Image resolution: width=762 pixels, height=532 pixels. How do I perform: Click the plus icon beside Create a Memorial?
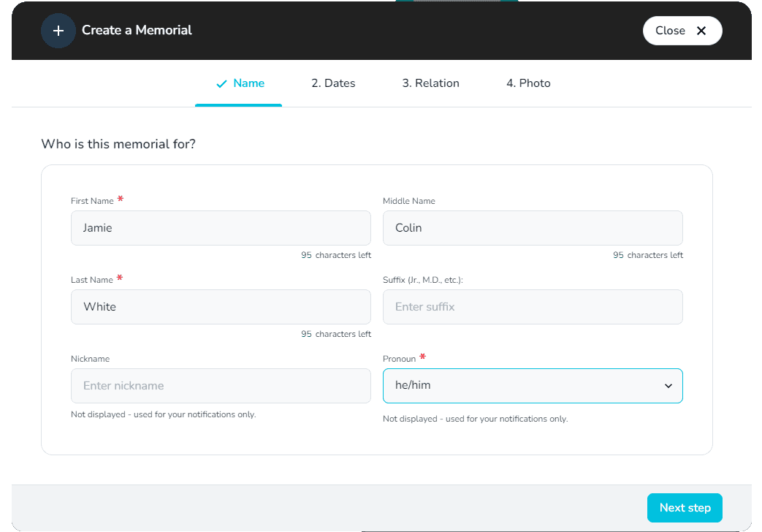click(58, 31)
